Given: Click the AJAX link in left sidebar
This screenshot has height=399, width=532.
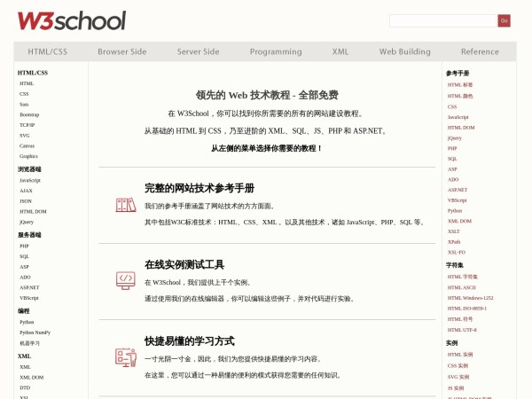Looking at the screenshot, I should point(26,191).
